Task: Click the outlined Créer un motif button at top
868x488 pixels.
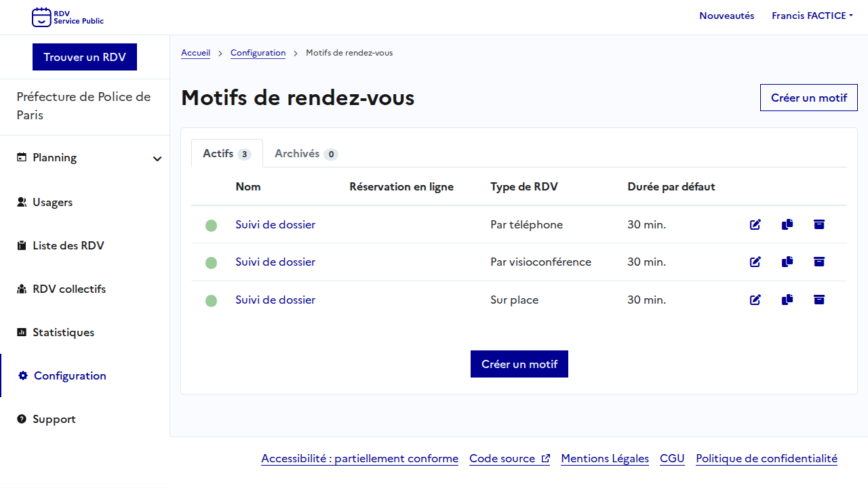Action: [808, 98]
